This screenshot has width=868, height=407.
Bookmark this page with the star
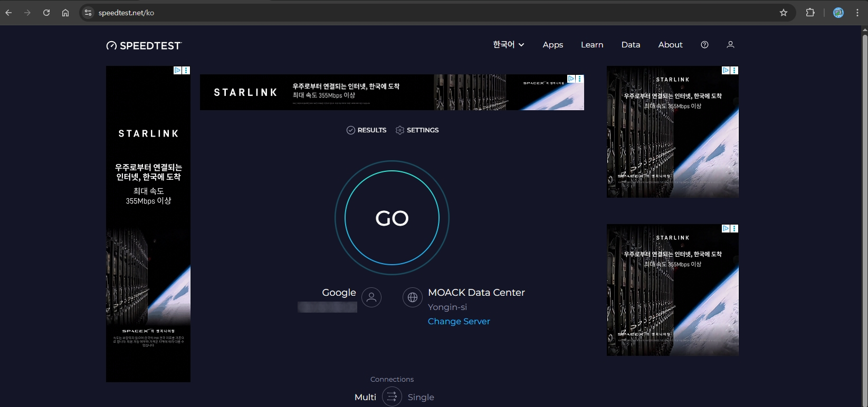784,13
